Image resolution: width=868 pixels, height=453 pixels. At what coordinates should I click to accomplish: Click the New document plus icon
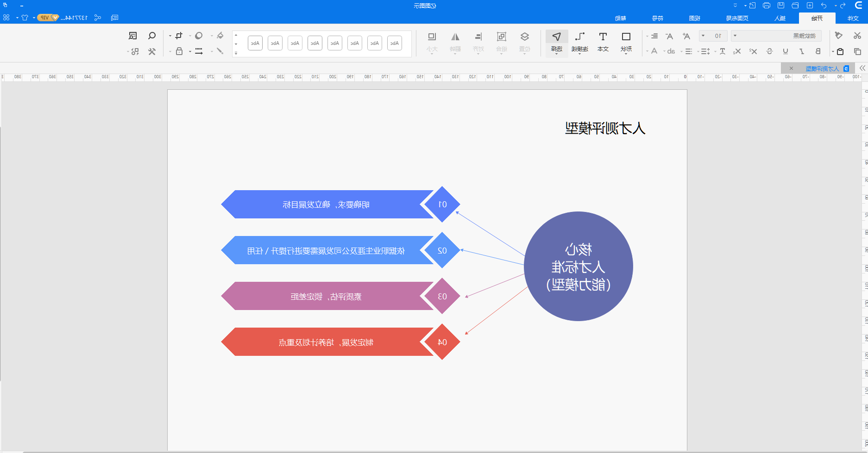pos(810,6)
